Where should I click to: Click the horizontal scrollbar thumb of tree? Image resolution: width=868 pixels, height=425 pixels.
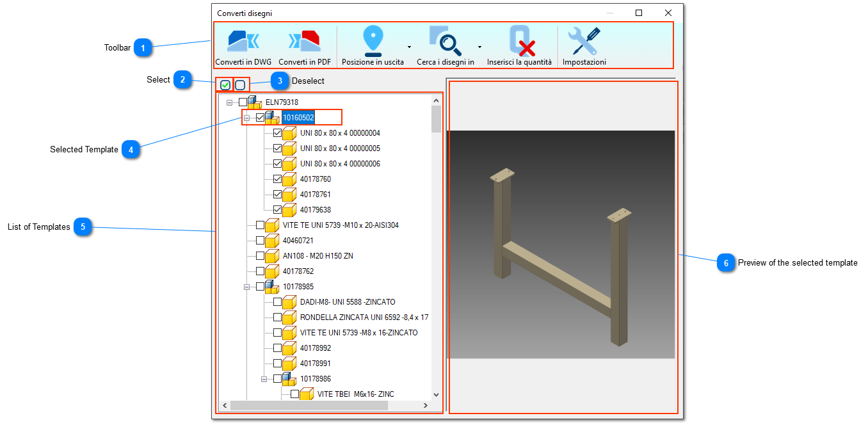(x=309, y=406)
